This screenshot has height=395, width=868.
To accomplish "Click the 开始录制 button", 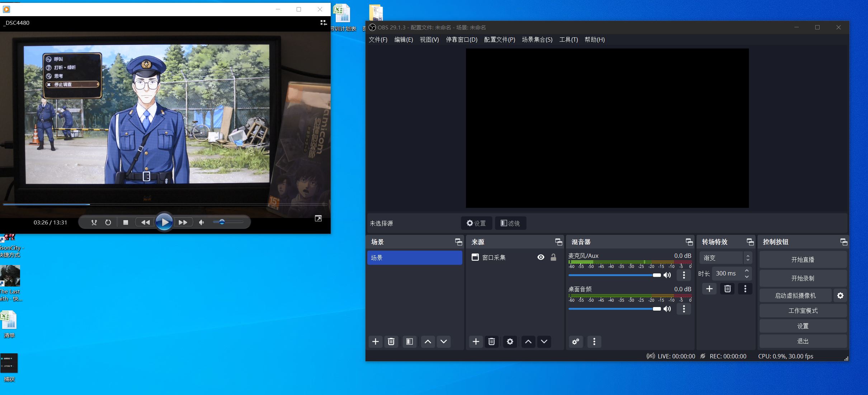I will click(803, 278).
